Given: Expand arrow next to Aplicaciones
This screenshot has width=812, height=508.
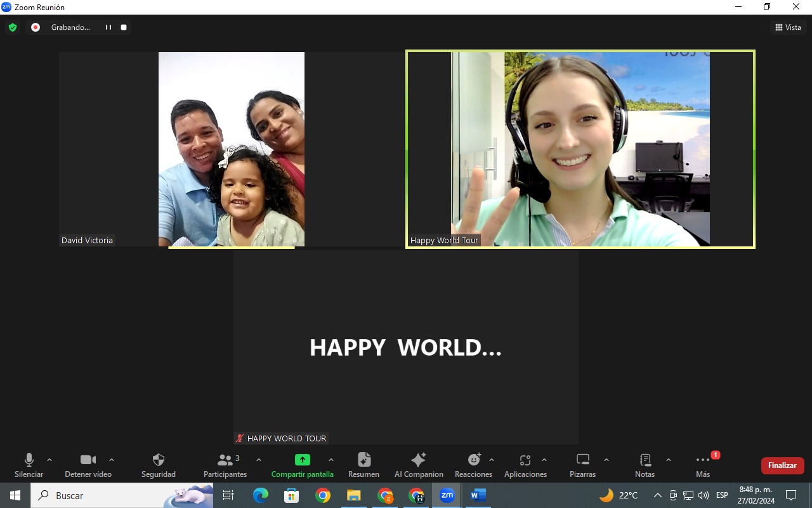Looking at the screenshot, I should pos(544,460).
